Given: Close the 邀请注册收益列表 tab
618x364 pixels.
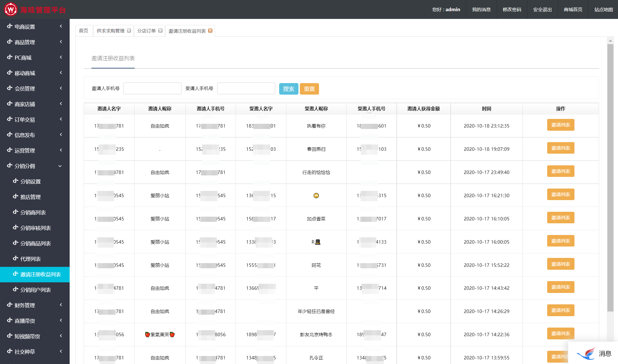Looking at the screenshot, I should click(x=210, y=31).
